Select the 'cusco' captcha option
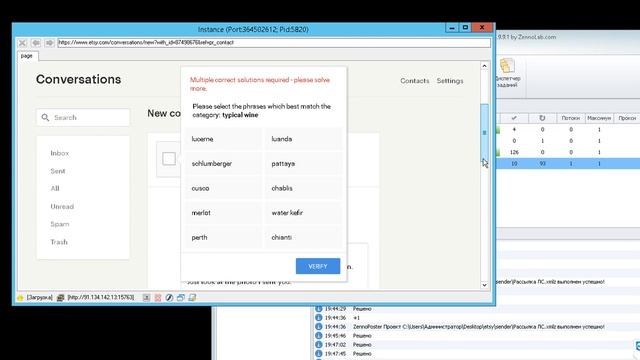The width and height of the screenshot is (640, 360). click(x=223, y=189)
